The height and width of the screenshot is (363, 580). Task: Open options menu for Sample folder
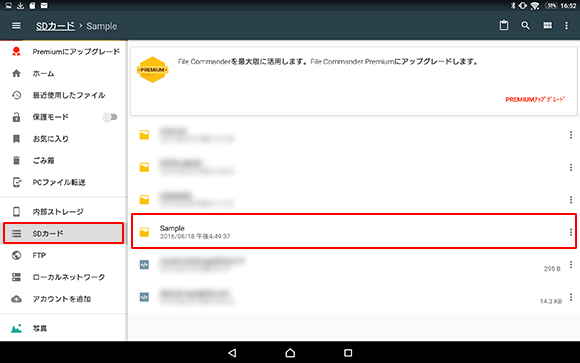(x=571, y=232)
